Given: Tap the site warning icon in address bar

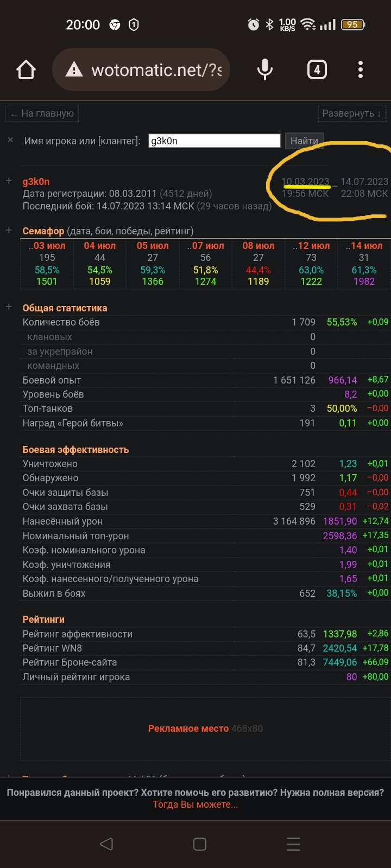Looking at the screenshot, I should [74, 70].
